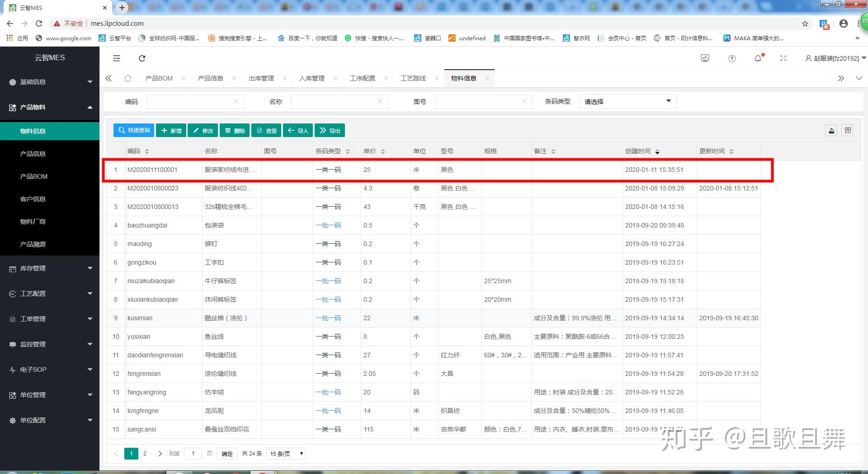Open the 应用 apps bookmark

17,38
